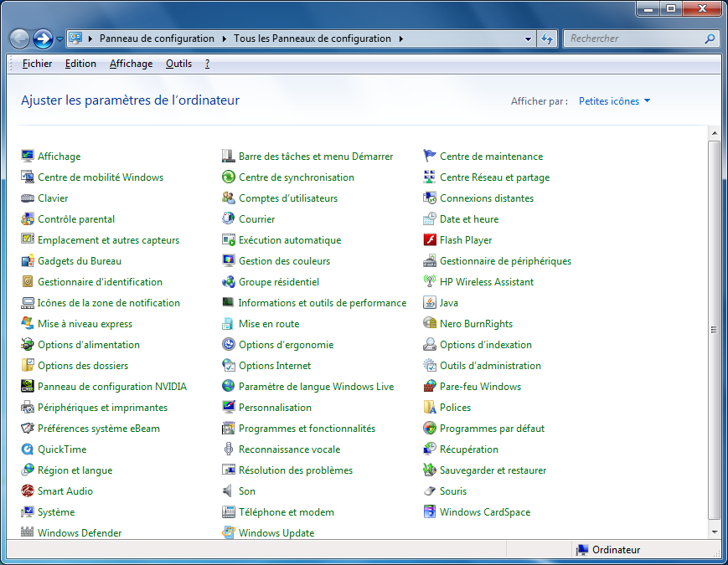Click the Windows CardSpace icon
This screenshot has height=565, width=728.
click(x=430, y=511)
